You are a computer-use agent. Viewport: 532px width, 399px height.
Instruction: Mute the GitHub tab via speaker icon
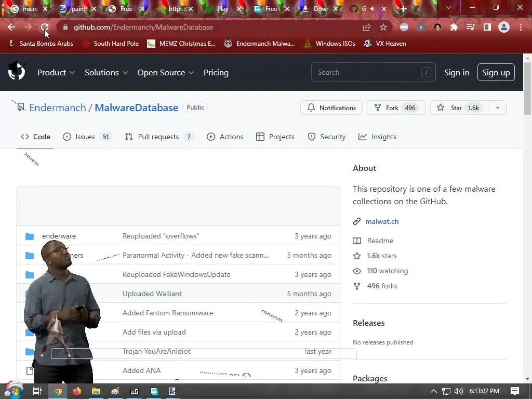pos(373,8)
